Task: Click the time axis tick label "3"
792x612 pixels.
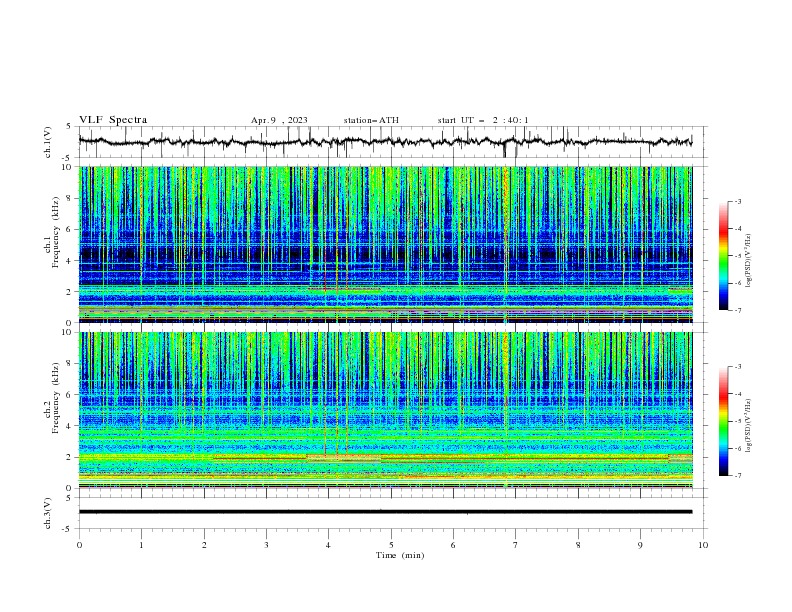Action: pyautogui.click(x=266, y=545)
